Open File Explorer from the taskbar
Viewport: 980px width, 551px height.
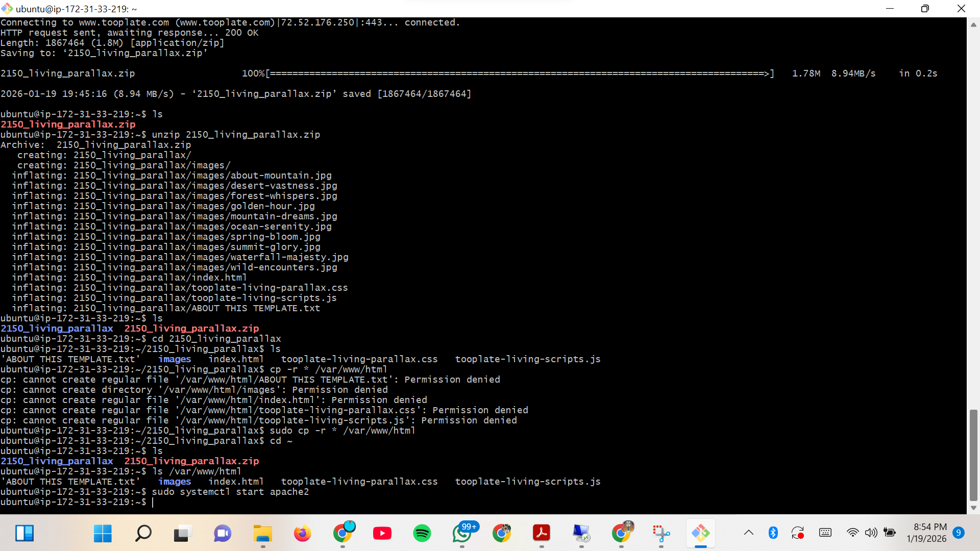[263, 533]
